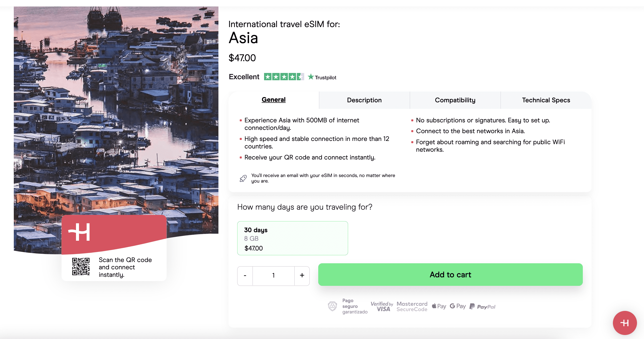This screenshot has height=339, width=644.
Task: Click the rocket icon beside email notice
Action: 243,178
